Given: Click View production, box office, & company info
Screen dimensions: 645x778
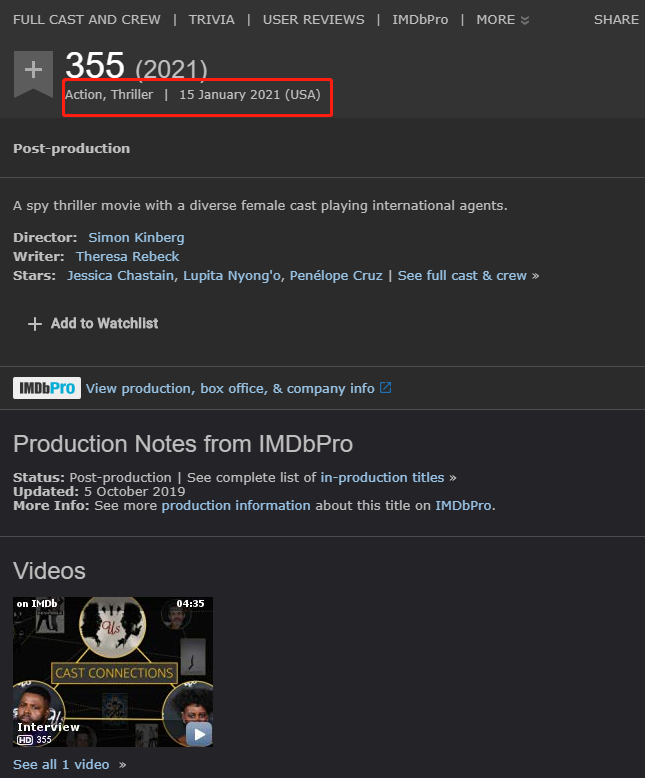Looking at the screenshot, I should (x=230, y=389).
